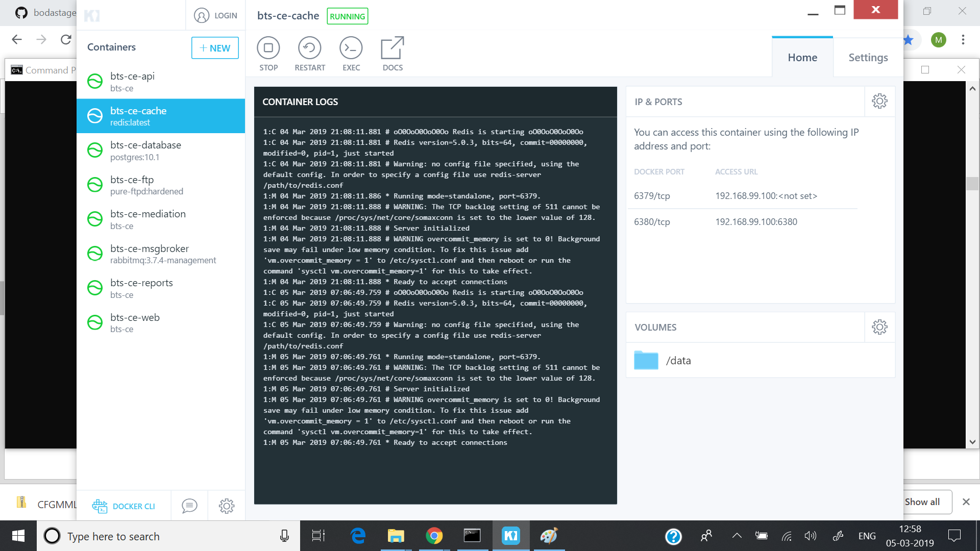The height and width of the screenshot is (551, 980).
Task: Open volume speaker tray icon
Action: pos(811,536)
